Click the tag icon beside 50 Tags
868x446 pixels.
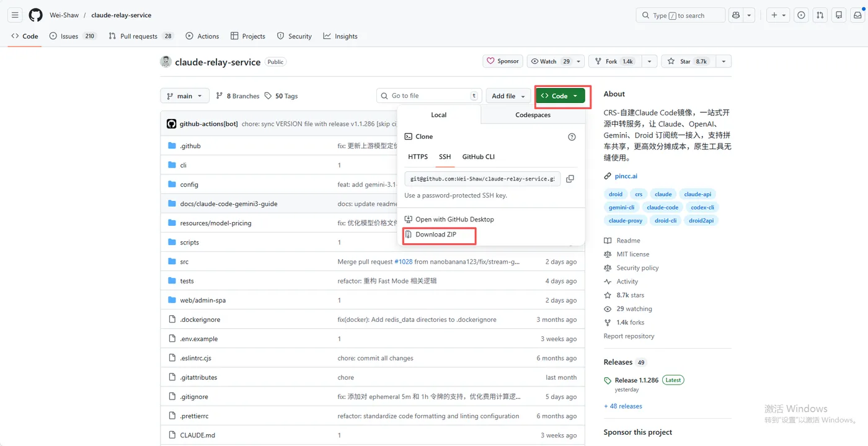[x=268, y=96]
